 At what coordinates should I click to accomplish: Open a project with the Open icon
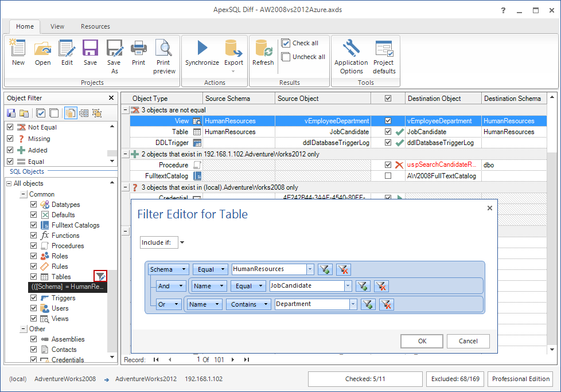point(42,48)
